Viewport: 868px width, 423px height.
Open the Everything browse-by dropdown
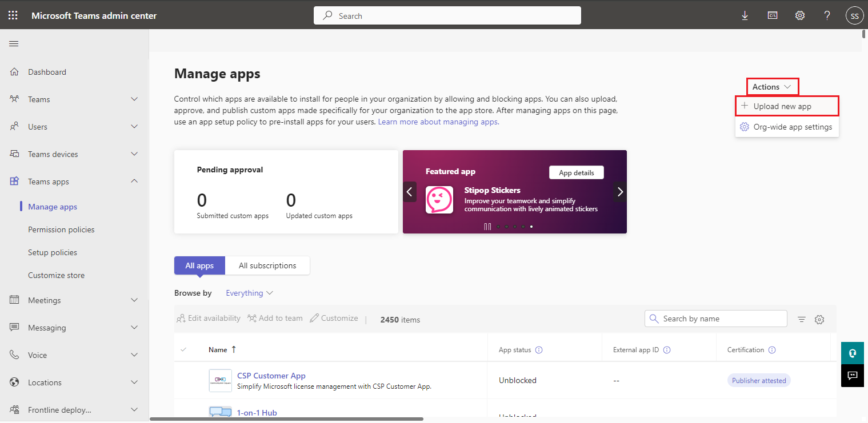point(250,293)
